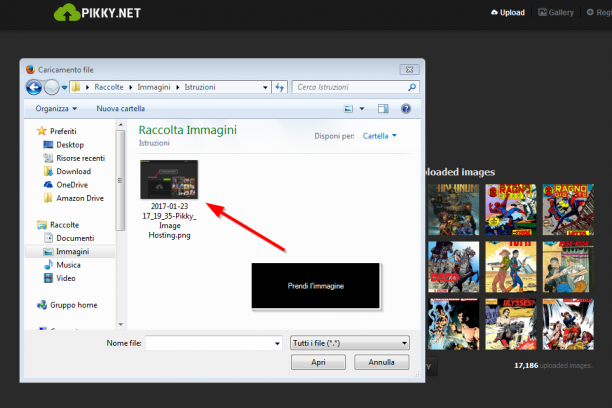This screenshot has height=408, width=612.
Task: Change view with the view mode icon
Action: pos(348,109)
